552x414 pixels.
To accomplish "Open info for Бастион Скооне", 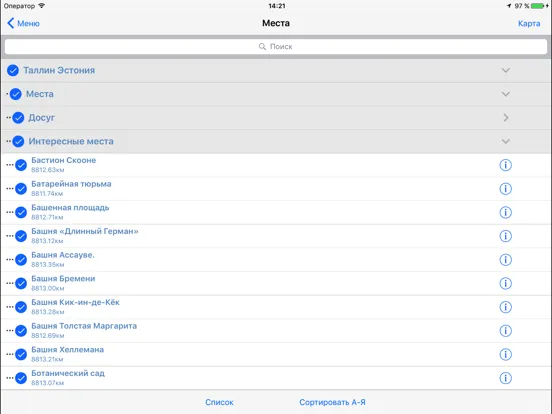I will point(505,165).
